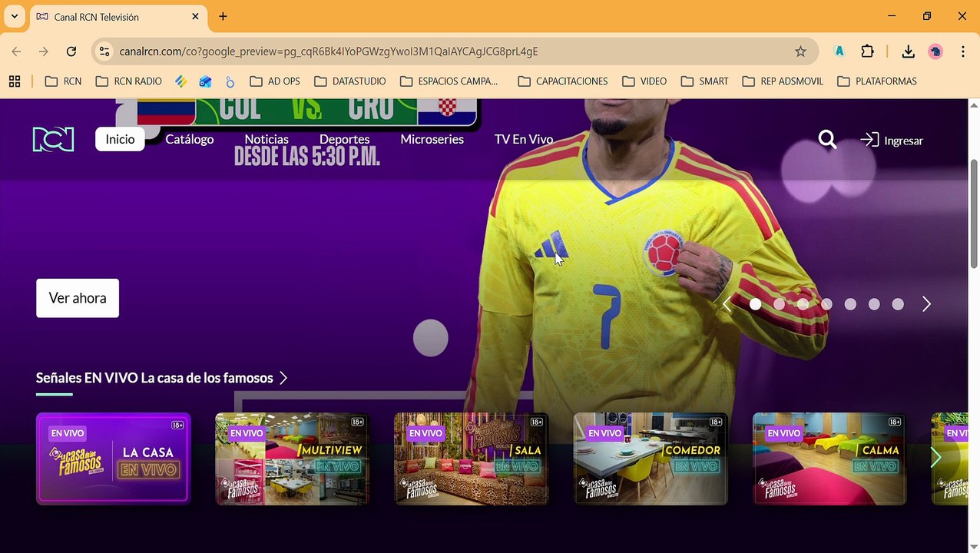The image size is (980, 553).
Task: Select the first carousel dot
Action: click(x=756, y=304)
